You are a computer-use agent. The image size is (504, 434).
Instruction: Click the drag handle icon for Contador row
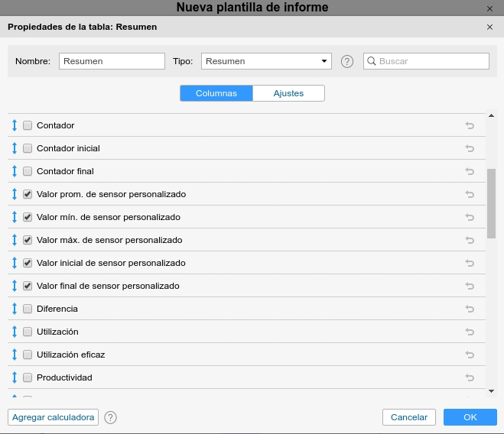(x=14, y=125)
